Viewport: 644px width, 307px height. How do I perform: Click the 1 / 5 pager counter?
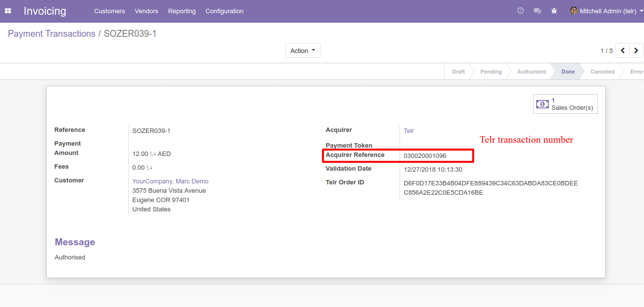pos(606,51)
